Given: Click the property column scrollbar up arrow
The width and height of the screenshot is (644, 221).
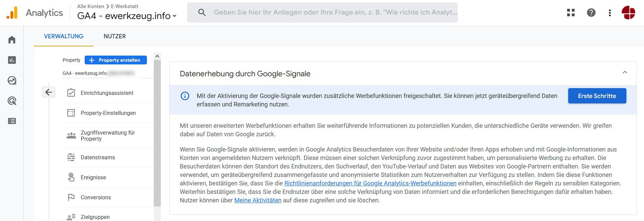Looking at the screenshot, I should pyautogui.click(x=157, y=56).
